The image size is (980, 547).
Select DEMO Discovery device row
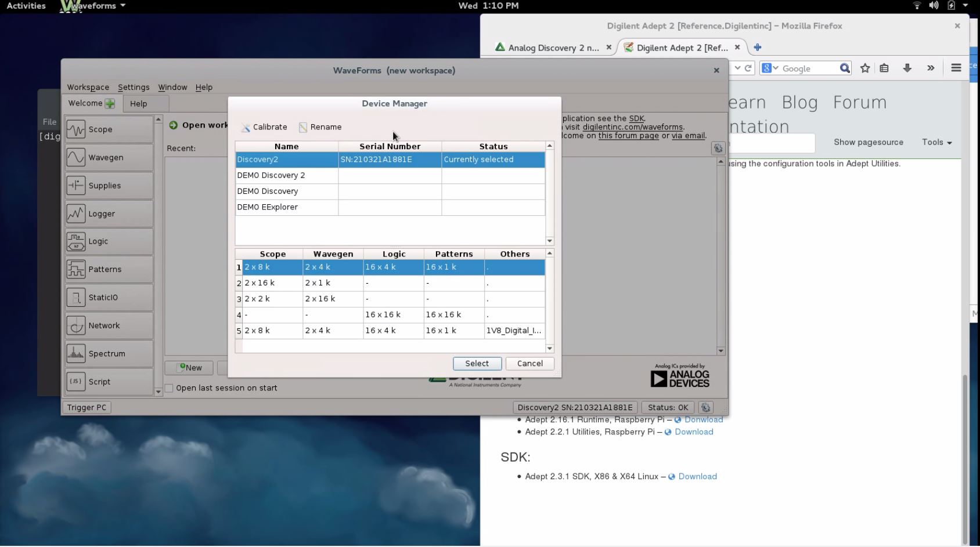pos(390,191)
